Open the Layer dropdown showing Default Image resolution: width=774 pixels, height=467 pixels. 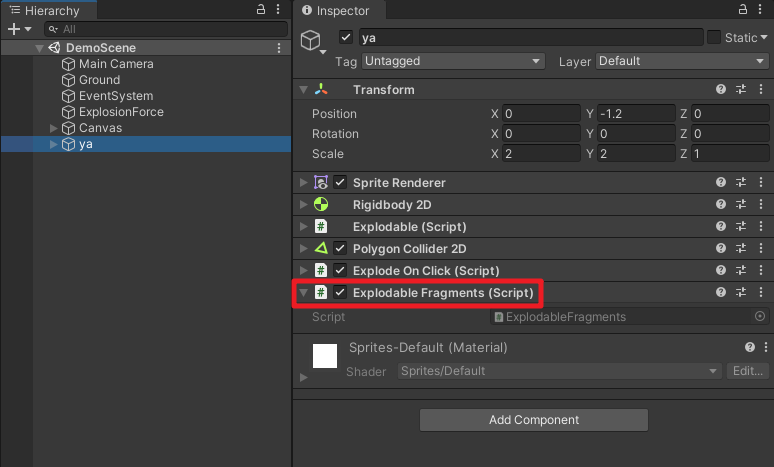pyautogui.click(x=681, y=61)
